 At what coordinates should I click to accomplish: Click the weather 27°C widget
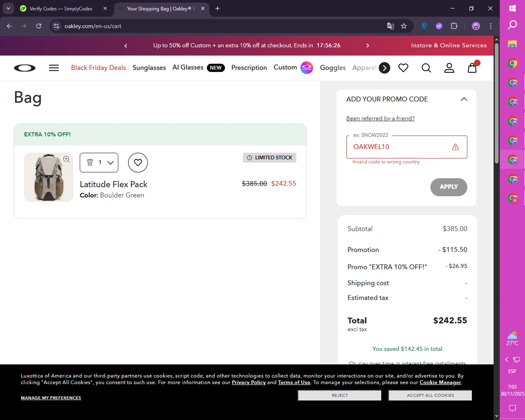[x=512, y=338]
